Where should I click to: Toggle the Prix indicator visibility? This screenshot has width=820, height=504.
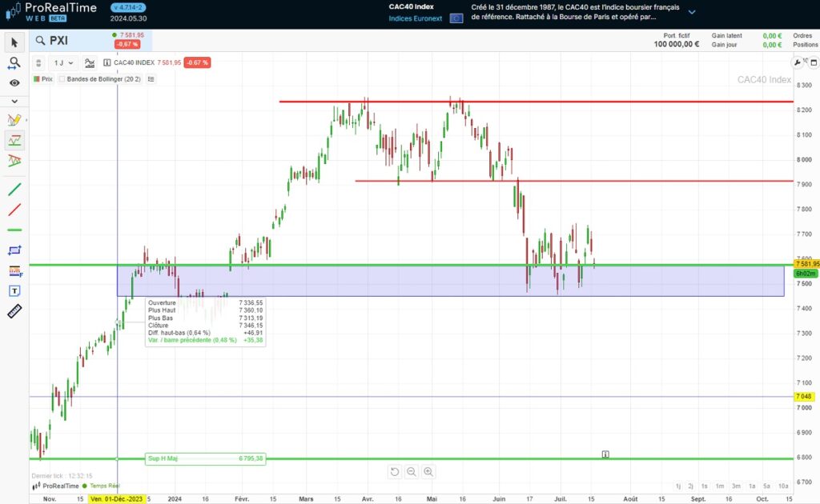[37, 79]
